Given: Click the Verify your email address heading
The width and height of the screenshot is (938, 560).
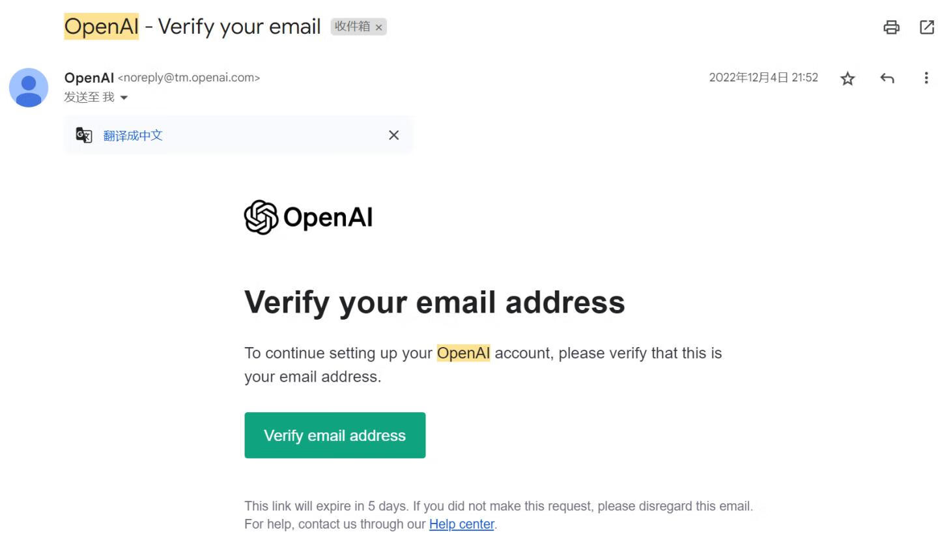Looking at the screenshot, I should click(434, 302).
